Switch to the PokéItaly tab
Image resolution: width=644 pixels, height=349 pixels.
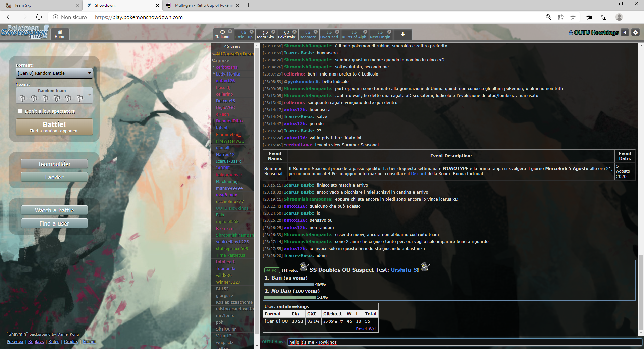pos(286,35)
